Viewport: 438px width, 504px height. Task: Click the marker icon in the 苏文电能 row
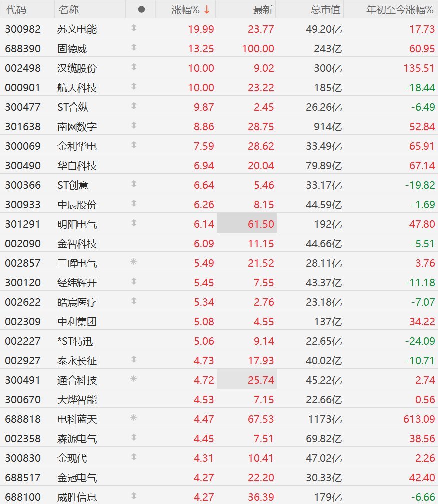pos(134,28)
